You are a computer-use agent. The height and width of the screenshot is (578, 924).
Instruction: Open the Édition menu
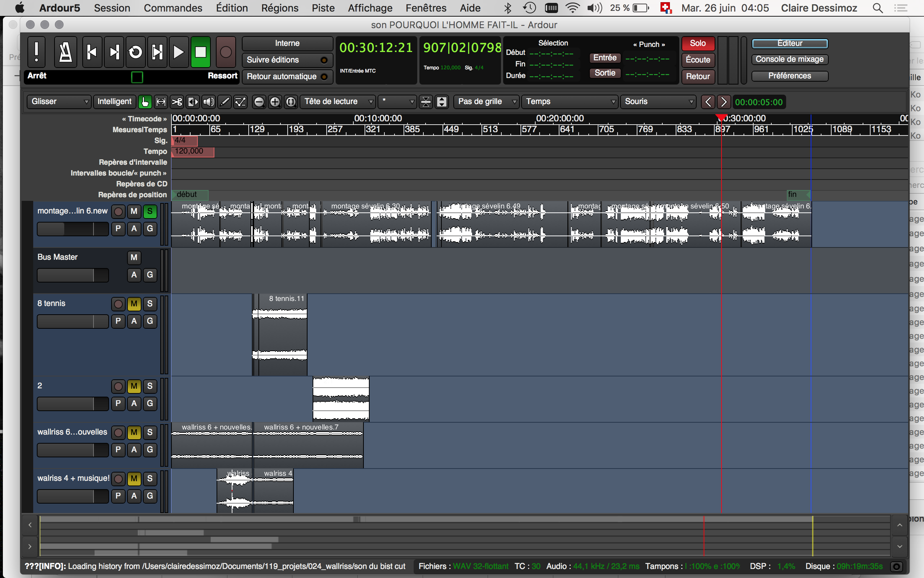point(232,8)
